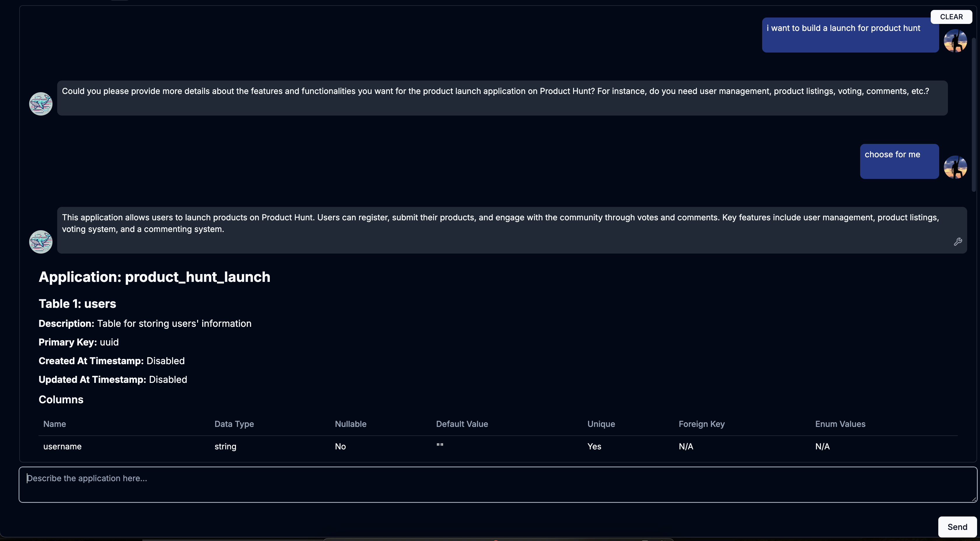Click the 'Name' column header

[x=55, y=424]
